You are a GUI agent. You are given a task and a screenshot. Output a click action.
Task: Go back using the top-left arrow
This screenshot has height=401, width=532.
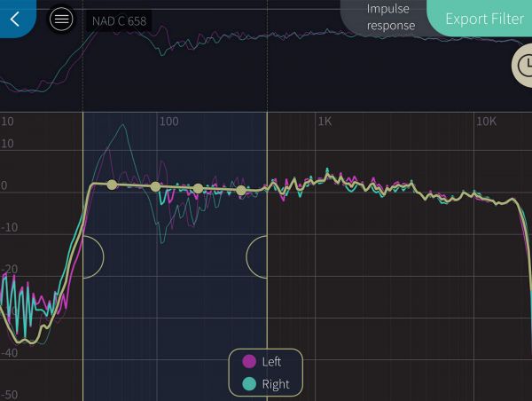tap(15, 19)
